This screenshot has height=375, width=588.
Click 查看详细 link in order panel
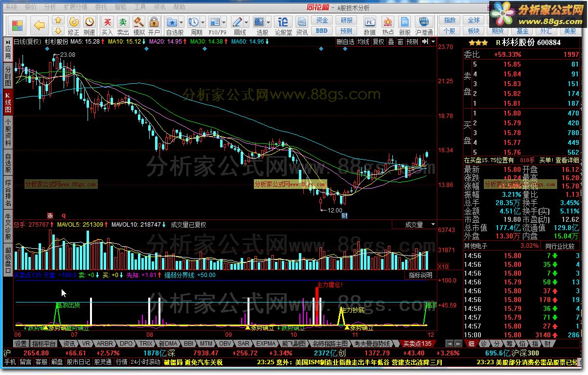click(567, 160)
